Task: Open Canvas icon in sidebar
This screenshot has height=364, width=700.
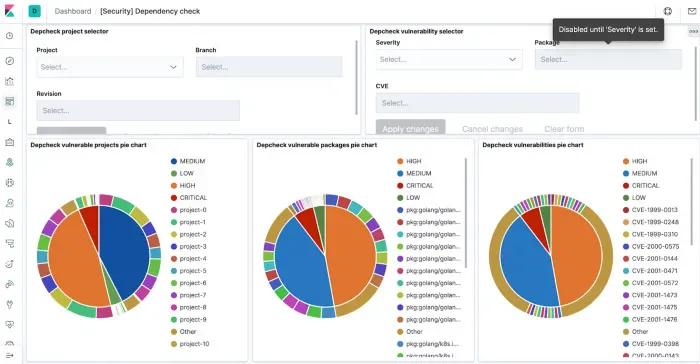Action: coord(9,142)
